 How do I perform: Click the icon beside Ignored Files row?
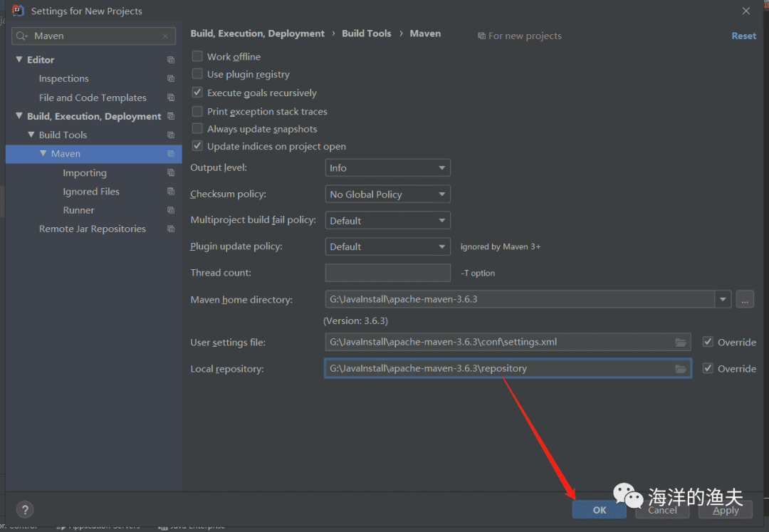click(171, 192)
